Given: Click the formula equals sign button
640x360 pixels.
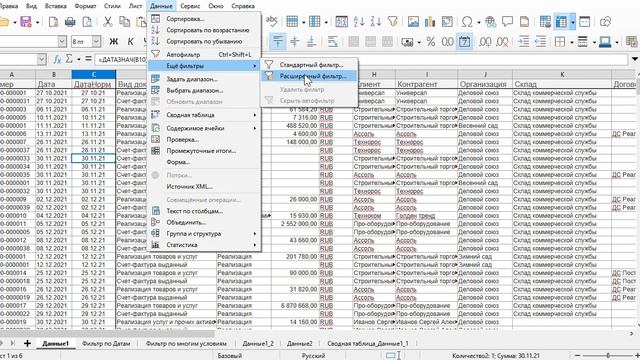Looking at the screenshot, I should coord(88,60).
